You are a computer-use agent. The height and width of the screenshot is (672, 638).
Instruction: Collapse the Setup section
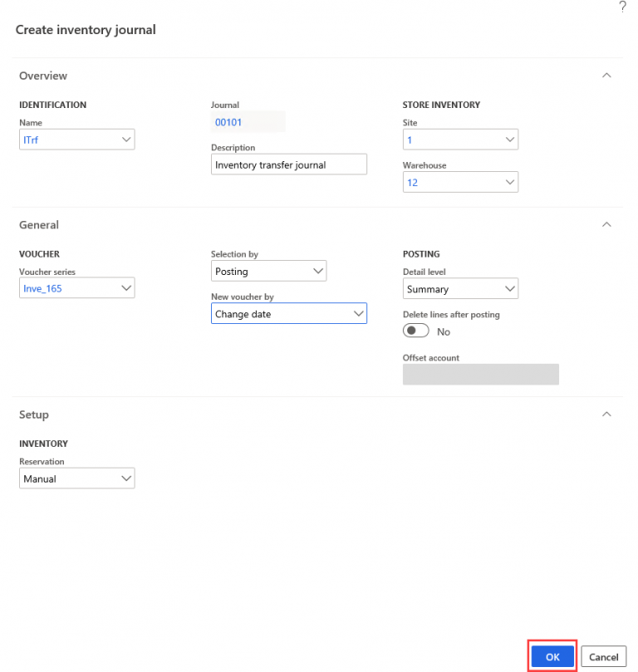pyautogui.click(x=606, y=413)
